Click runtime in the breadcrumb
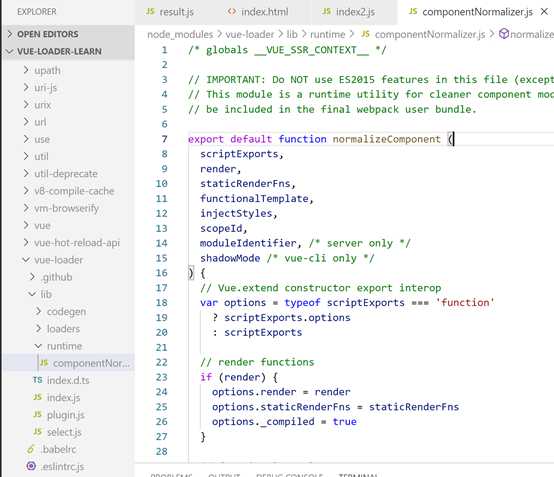The image size is (554, 477). pos(328,34)
